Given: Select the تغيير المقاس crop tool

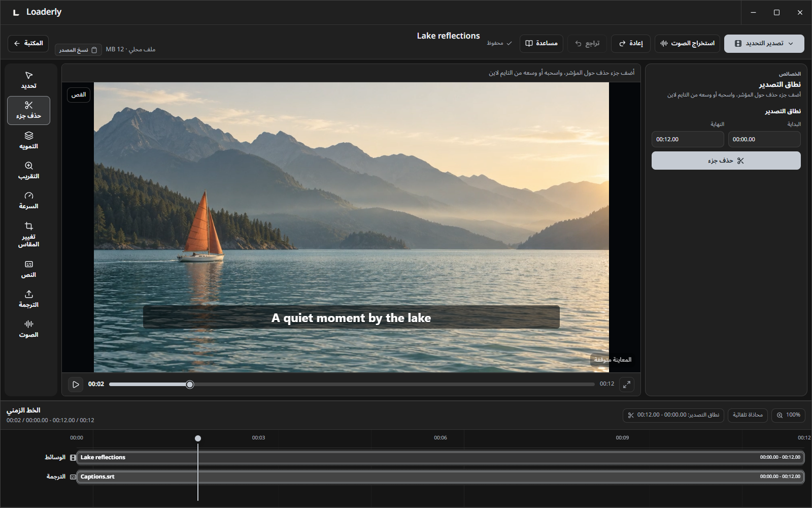Looking at the screenshot, I should (x=28, y=234).
